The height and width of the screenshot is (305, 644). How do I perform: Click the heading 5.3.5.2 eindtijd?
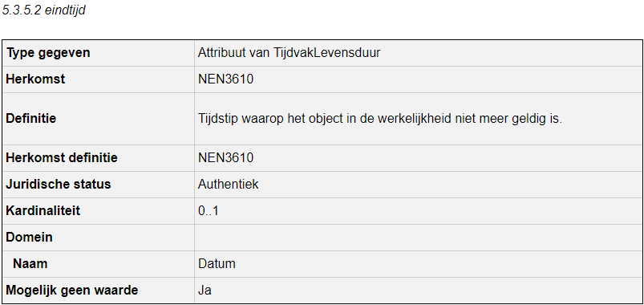[43, 10]
